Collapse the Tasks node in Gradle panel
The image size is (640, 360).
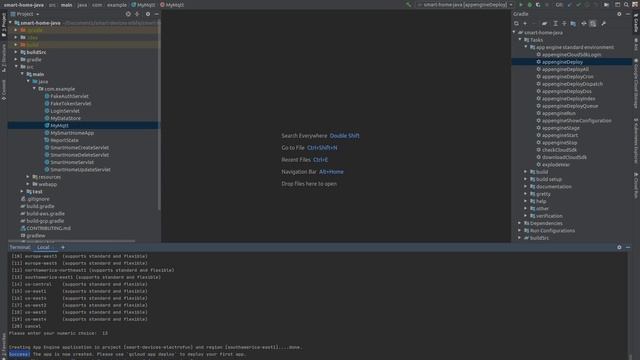[x=520, y=40]
